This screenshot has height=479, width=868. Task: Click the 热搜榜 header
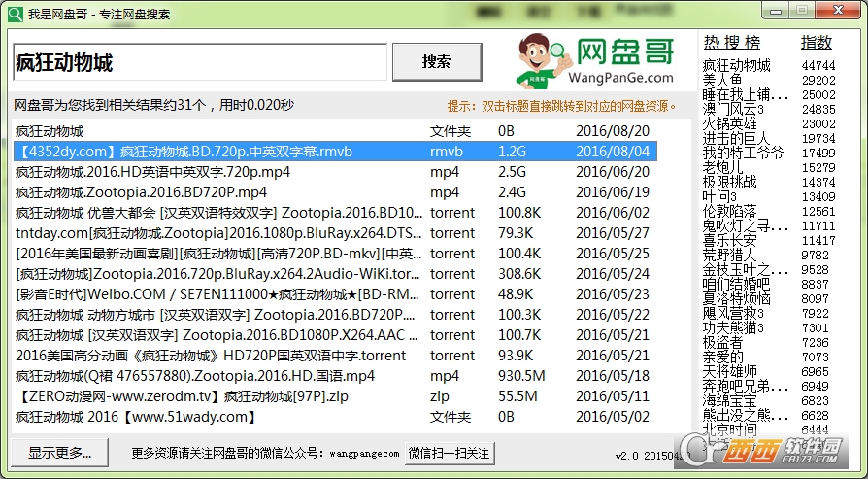click(732, 43)
